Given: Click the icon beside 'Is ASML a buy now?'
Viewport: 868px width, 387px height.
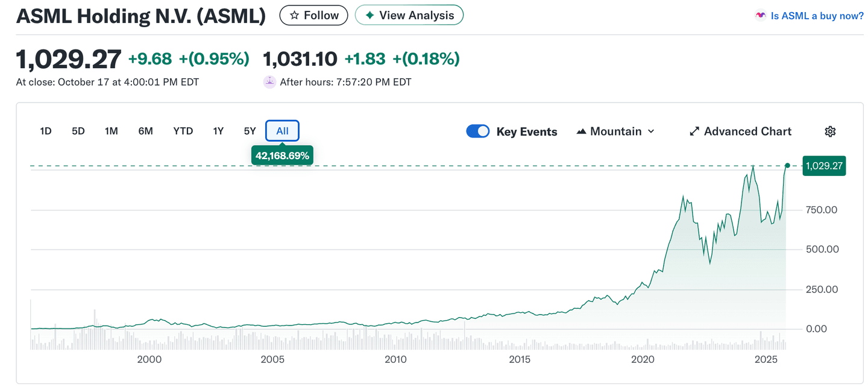Looking at the screenshot, I should (x=761, y=16).
